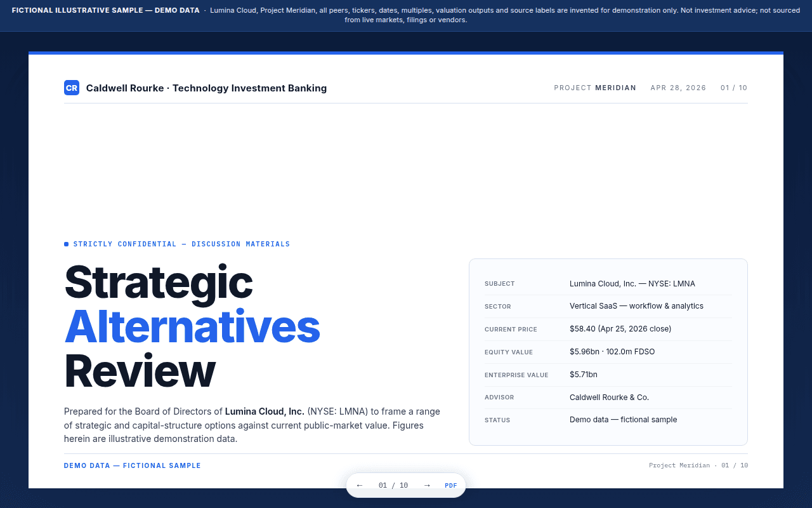Click SECTOR row label

(498, 307)
